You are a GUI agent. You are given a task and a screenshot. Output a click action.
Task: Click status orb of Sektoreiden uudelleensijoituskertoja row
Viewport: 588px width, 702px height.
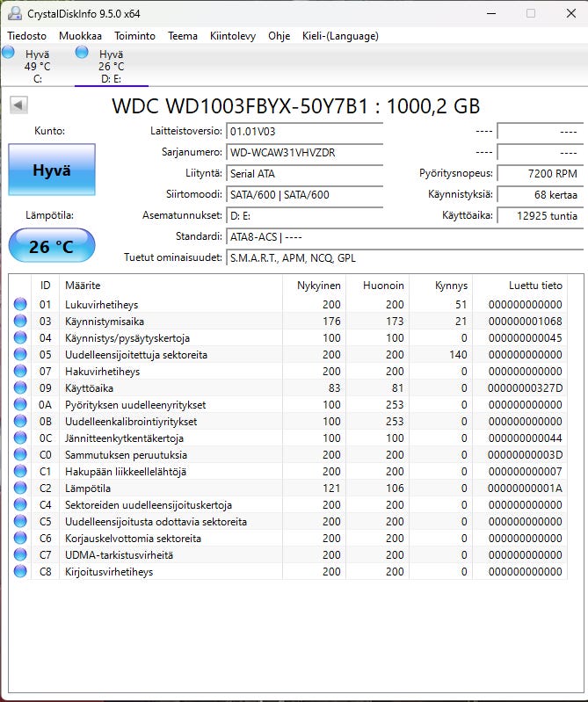[x=20, y=504]
